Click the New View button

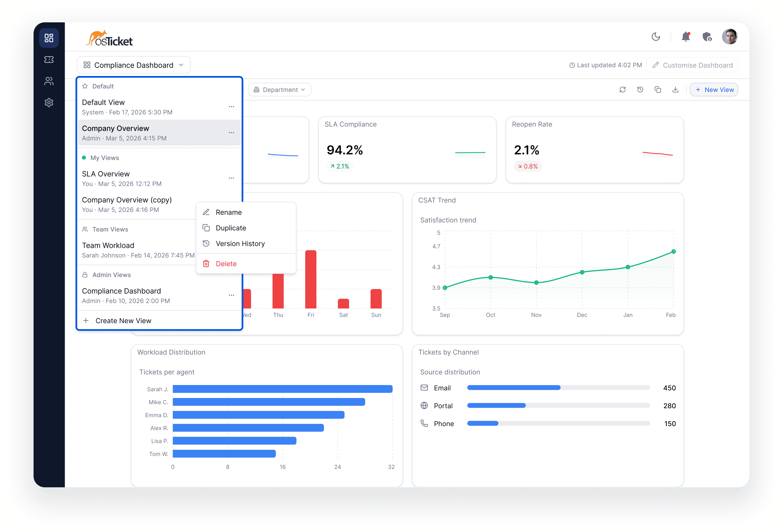714,90
